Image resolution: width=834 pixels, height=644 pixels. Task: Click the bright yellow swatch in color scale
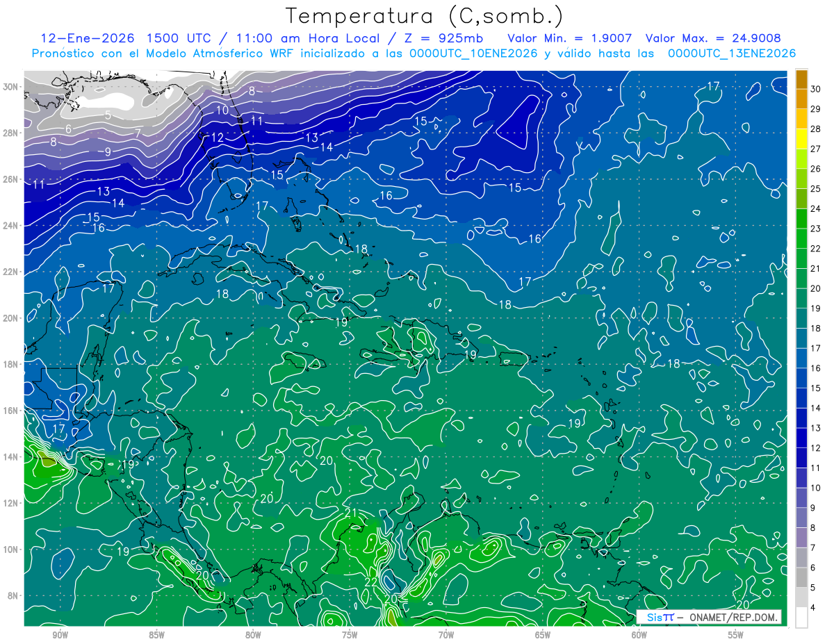click(x=801, y=139)
